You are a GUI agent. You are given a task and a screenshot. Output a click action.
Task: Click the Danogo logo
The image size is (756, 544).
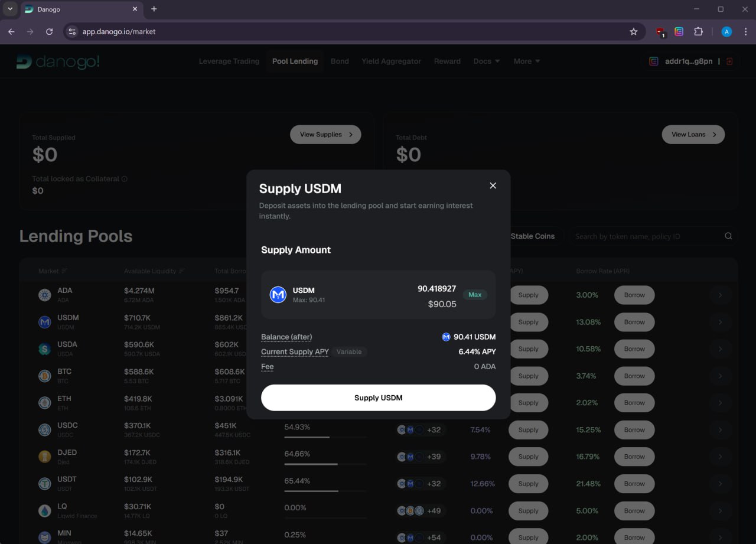click(58, 61)
